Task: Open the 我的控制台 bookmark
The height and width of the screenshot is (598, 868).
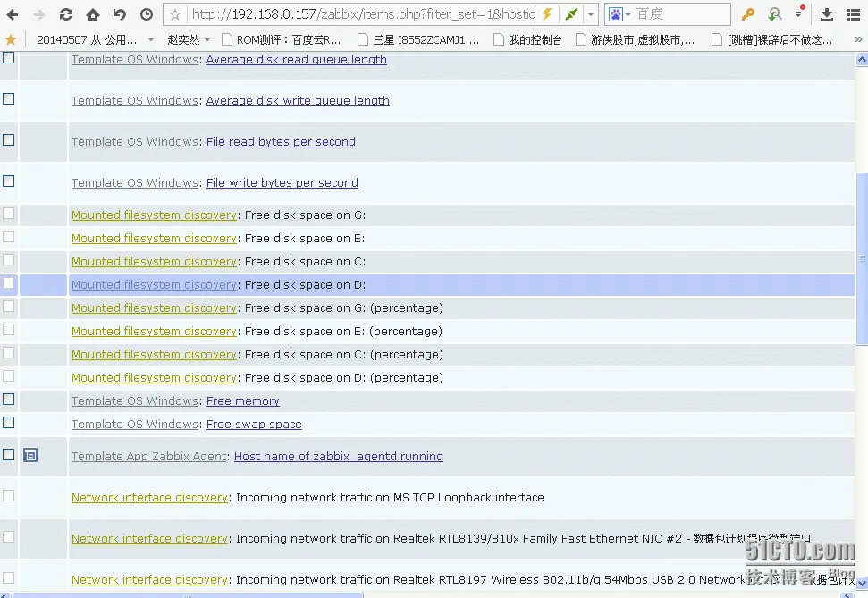Action: [x=527, y=40]
